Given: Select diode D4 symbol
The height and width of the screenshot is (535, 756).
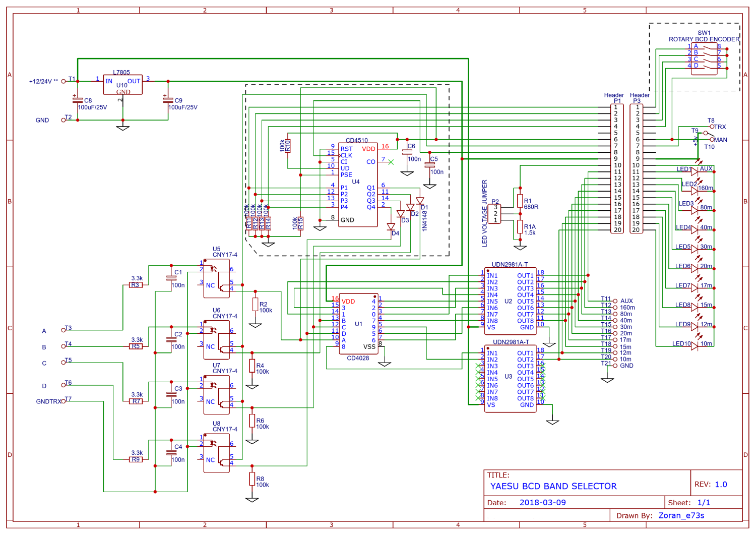Looking at the screenshot, I should pos(391,227).
